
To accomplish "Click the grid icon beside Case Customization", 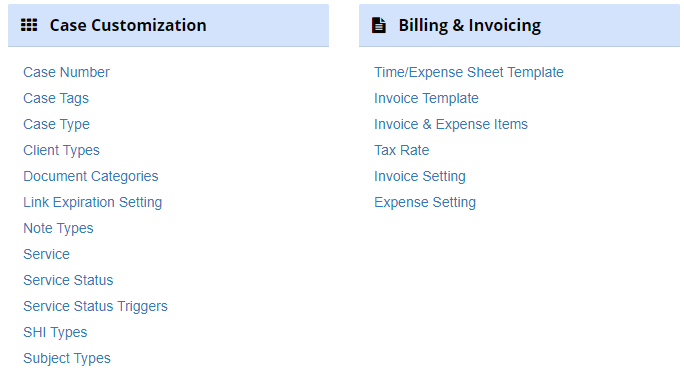I will pyautogui.click(x=29, y=25).
